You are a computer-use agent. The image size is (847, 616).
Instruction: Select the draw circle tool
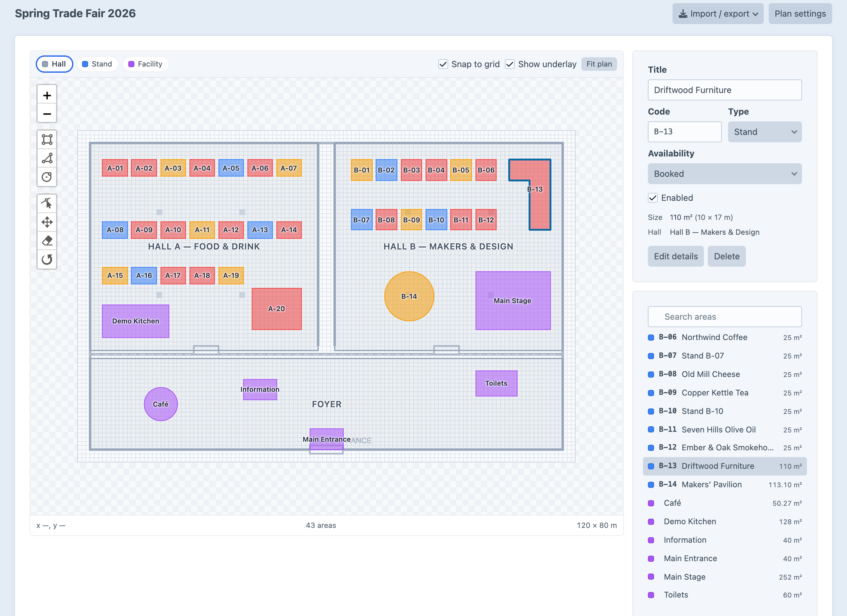pos(47,177)
